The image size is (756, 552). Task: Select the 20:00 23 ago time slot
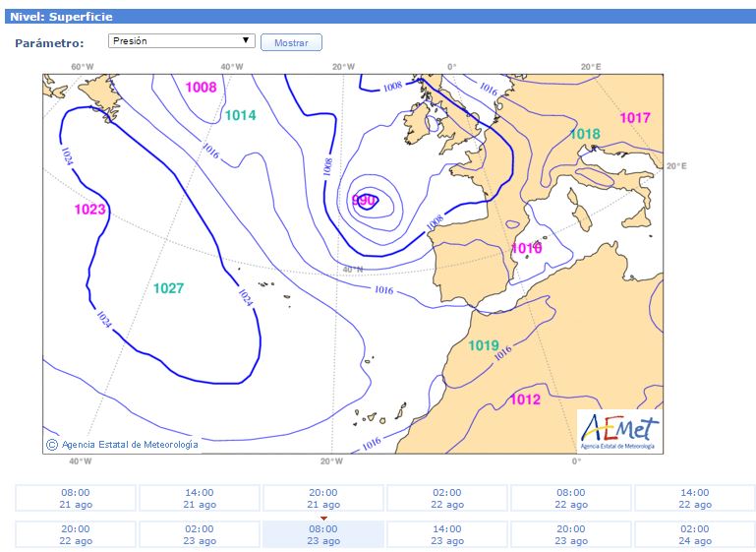pyautogui.click(x=570, y=534)
